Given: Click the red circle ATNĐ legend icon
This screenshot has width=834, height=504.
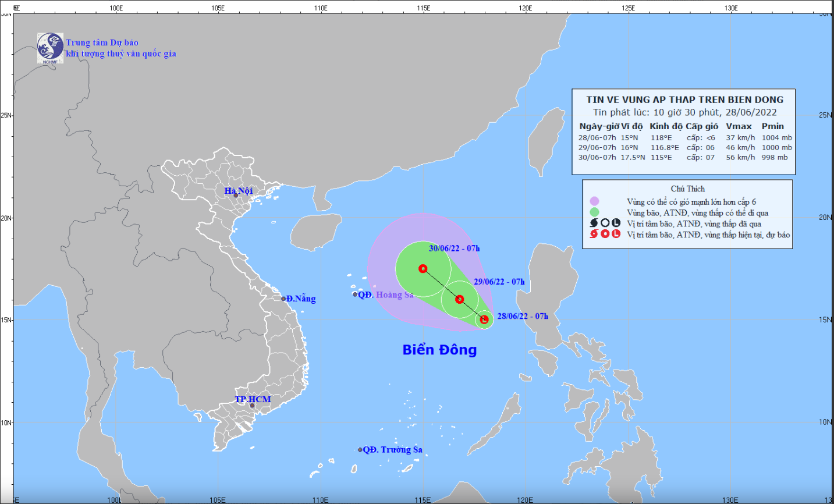Looking at the screenshot, I should pyautogui.click(x=605, y=234).
